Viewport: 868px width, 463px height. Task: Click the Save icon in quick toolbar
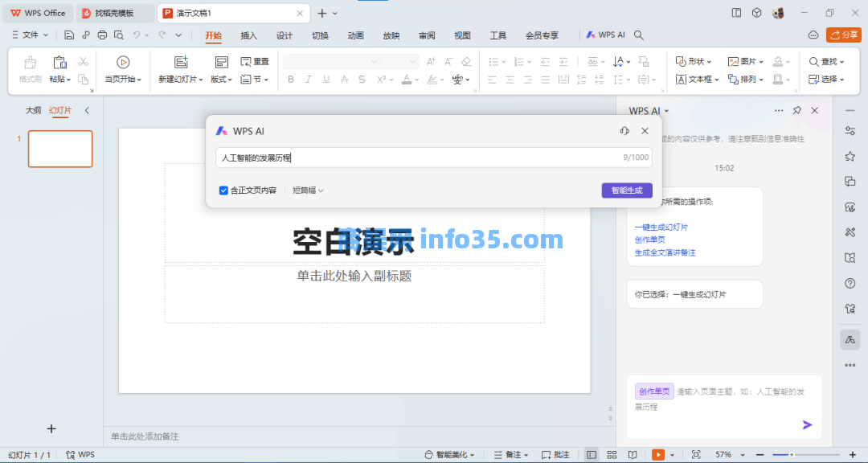pyautogui.click(x=69, y=35)
